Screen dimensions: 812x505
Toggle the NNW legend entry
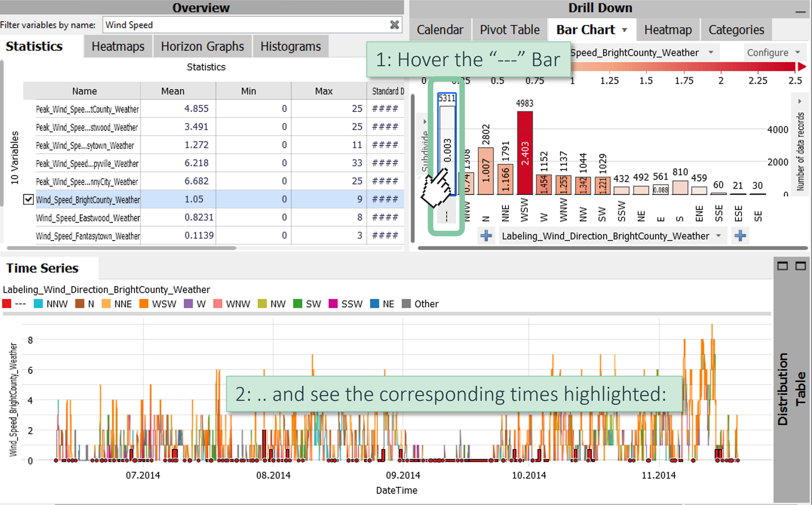pyautogui.click(x=51, y=304)
